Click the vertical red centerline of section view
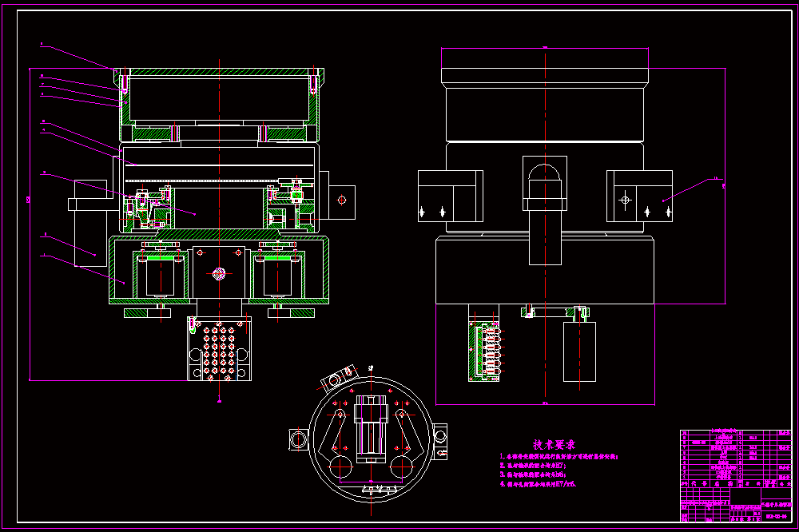This screenshot has width=799, height=532. [220, 230]
